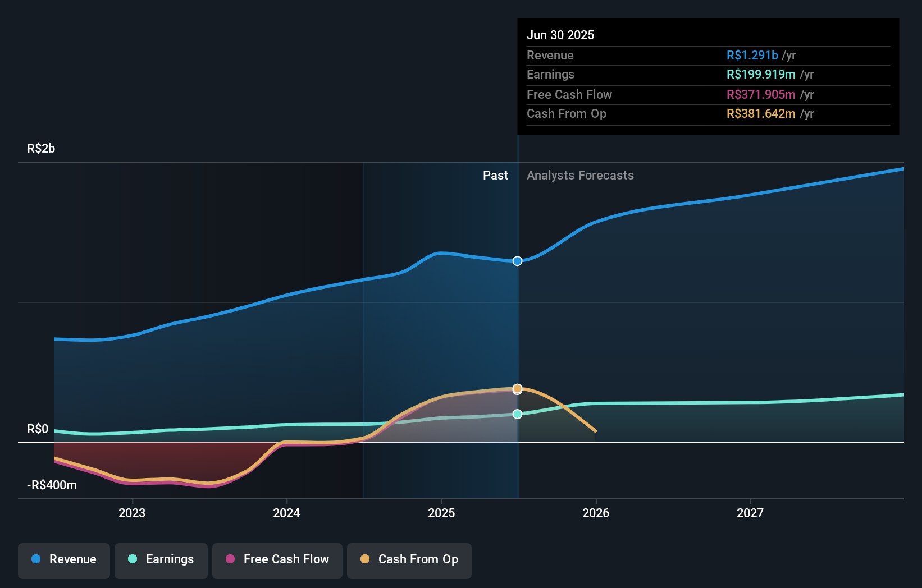Select the Cash From Op marker on chart
The height and width of the screenshot is (588, 922).
517,388
